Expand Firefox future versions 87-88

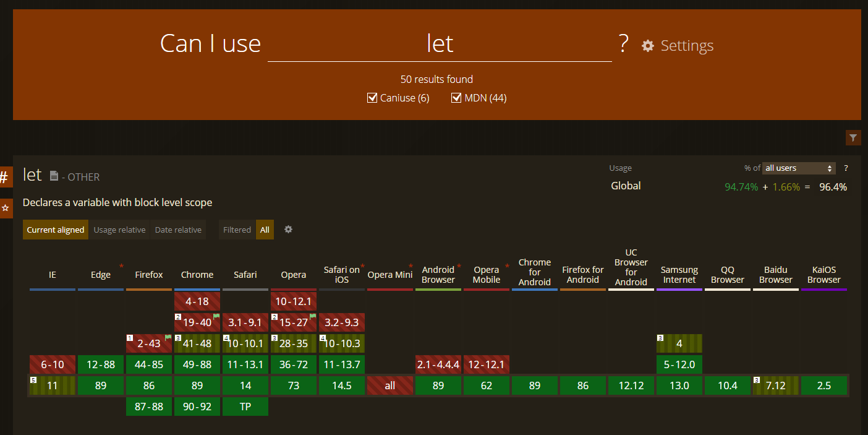(x=149, y=407)
